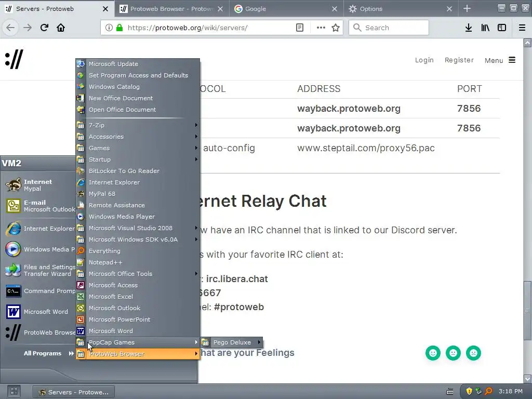532x399 pixels.
Task: Click the sad face feedback icon
Action: [474, 353]
